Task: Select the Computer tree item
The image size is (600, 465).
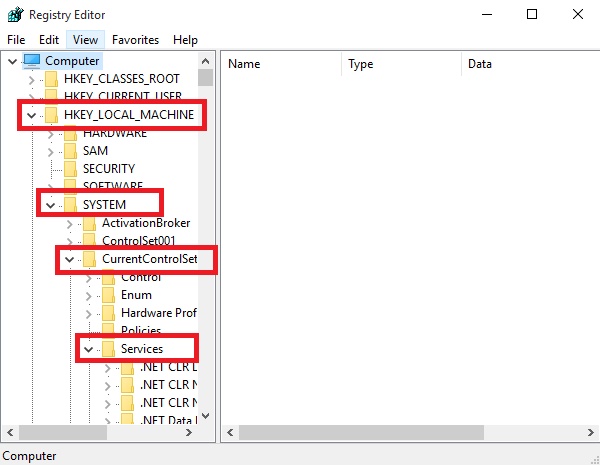Action: click(72, 61)
